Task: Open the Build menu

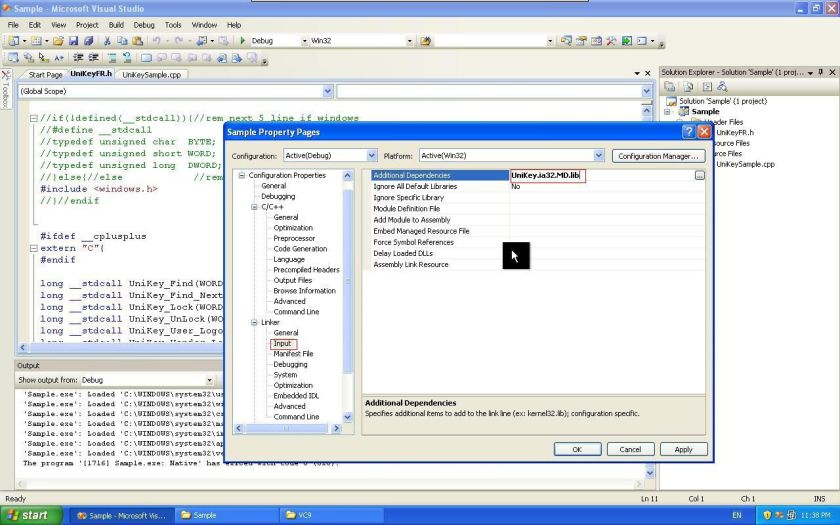Action: 116,25
